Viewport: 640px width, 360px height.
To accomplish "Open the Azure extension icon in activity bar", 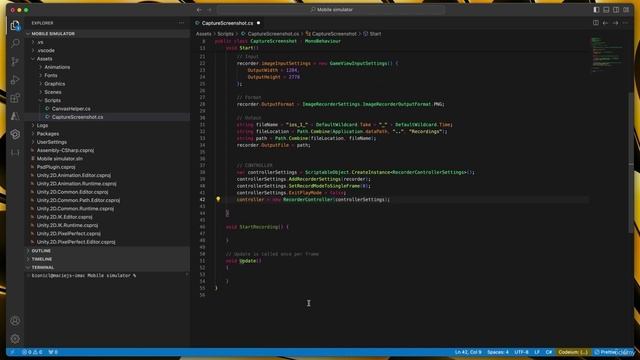I will point(15,116).
